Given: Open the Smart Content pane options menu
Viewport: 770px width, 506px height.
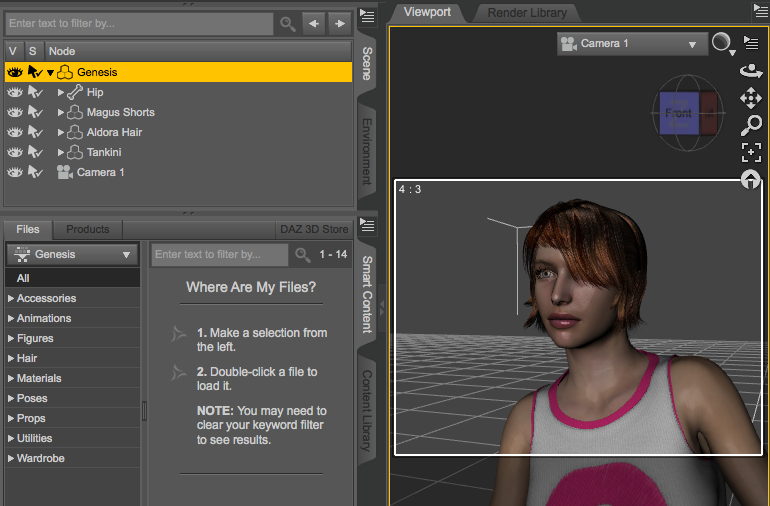Looking at the screenshot, I should click(x=367, y=225).
